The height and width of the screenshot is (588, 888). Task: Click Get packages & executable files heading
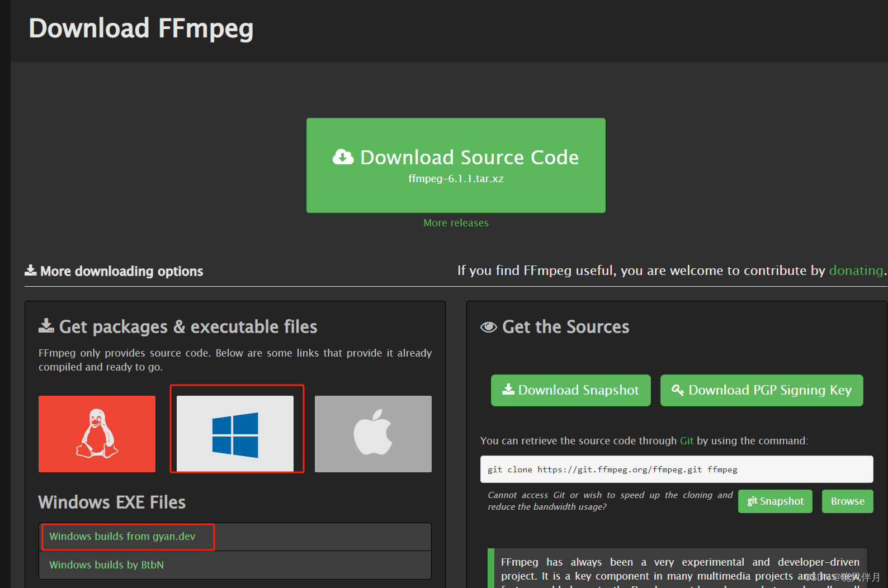[178, 327]
